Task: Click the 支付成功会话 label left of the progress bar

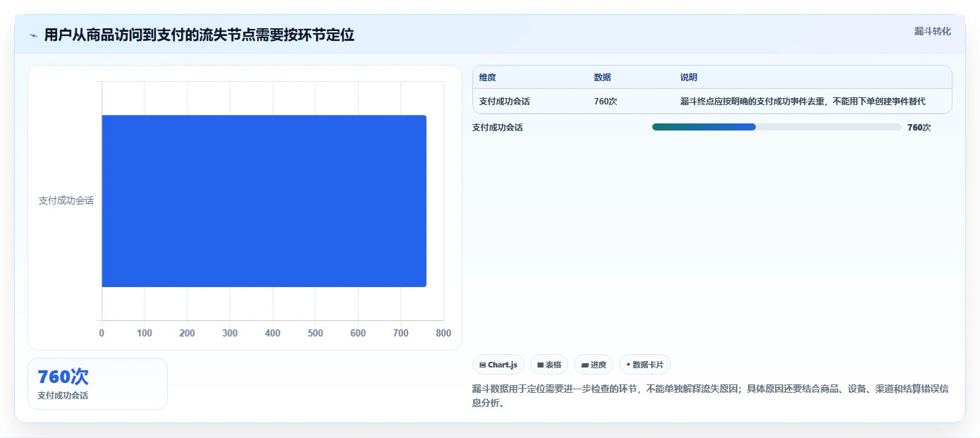Action: (498, 128)
